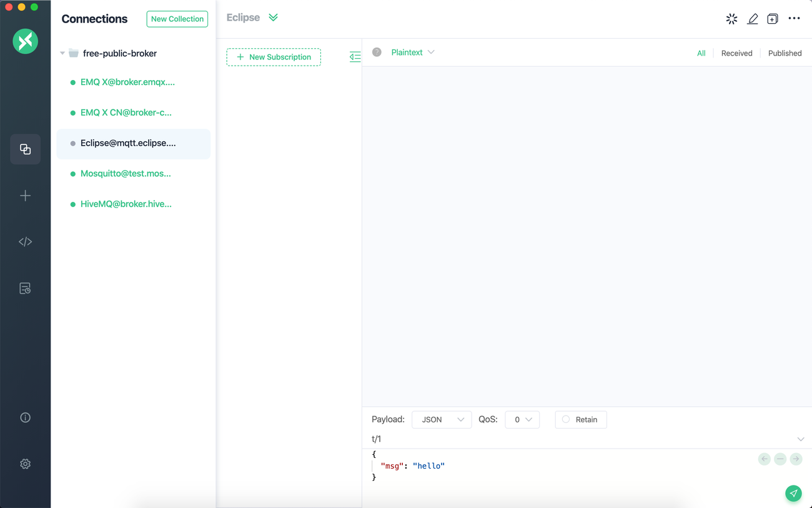
Task: Click the question mark help icon
Action: 377,52
